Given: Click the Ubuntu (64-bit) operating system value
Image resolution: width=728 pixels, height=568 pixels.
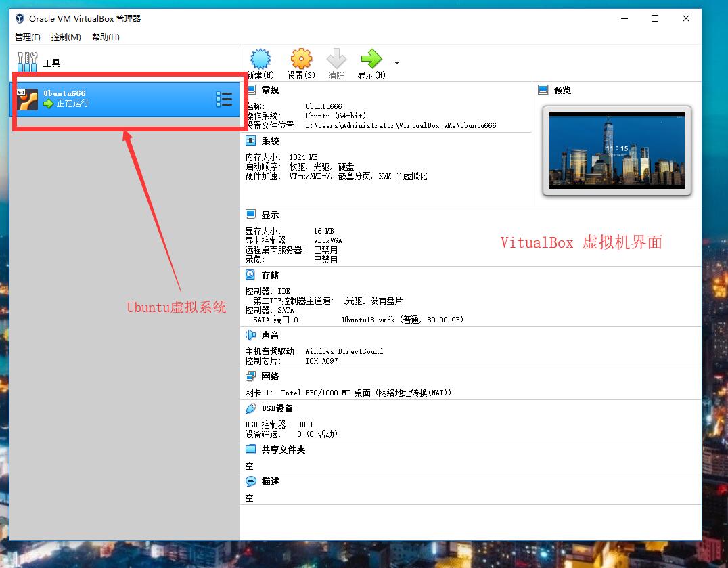Looking at the screenshot, I should [x=335, y=116].
